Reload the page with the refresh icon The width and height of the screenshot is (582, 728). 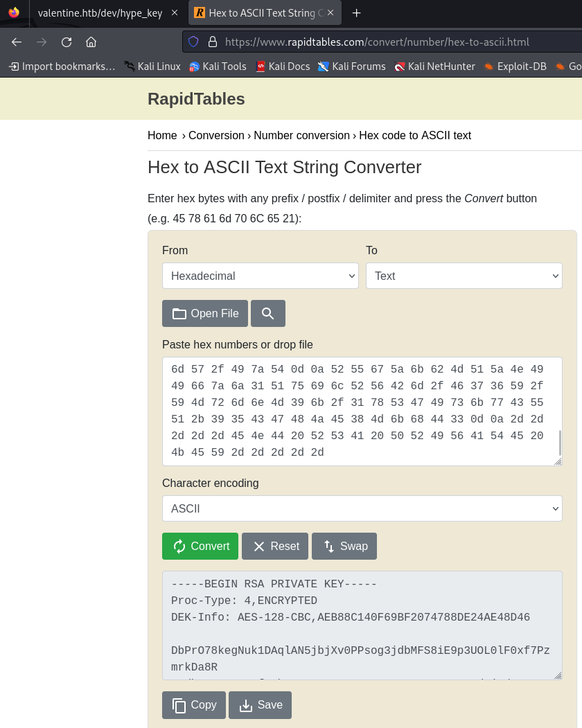pyautogui.click(x=67, y=42)
